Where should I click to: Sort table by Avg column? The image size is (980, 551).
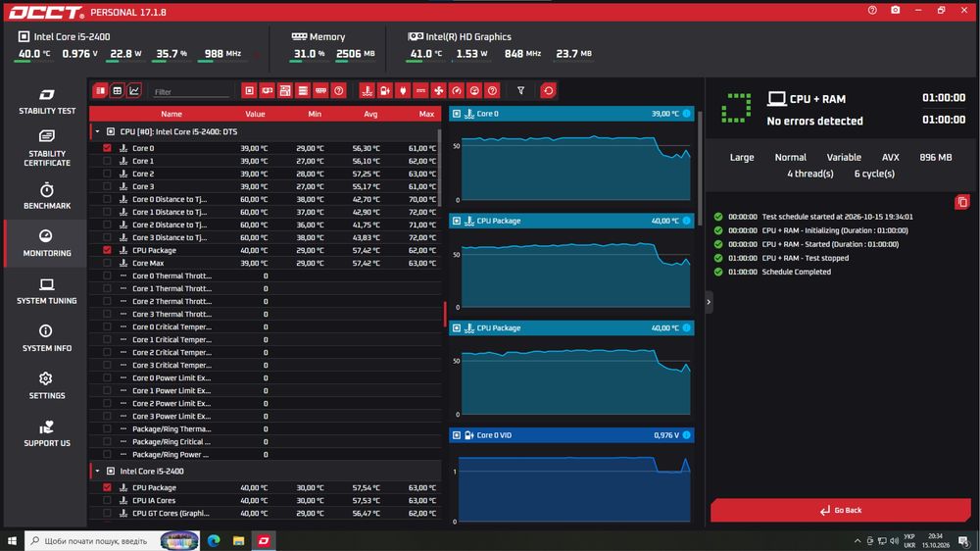click(x=370, y=114)
